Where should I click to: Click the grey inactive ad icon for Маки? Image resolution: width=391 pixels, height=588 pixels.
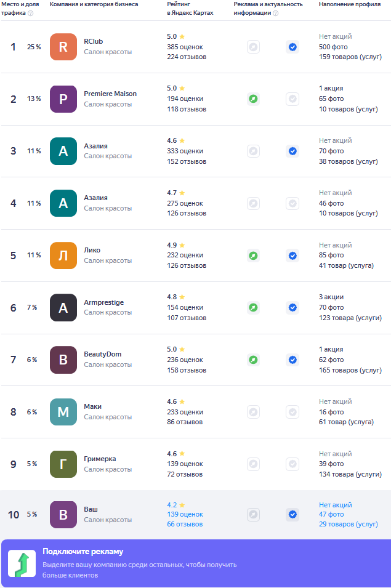point(254,412)
